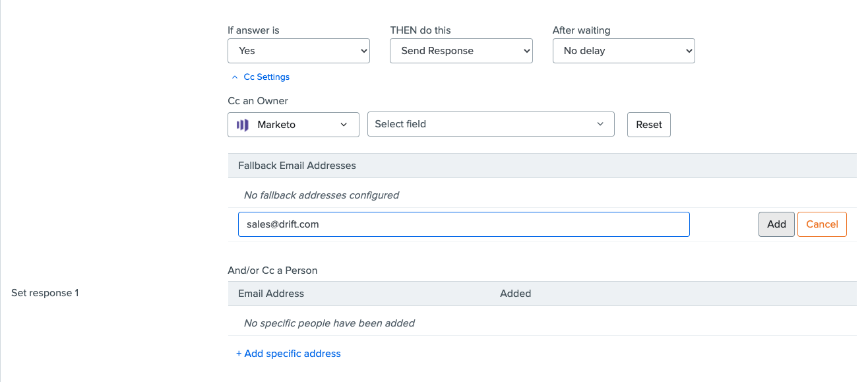Click the '+ Add specific address' link
The image size is (868, 382).
288,354
